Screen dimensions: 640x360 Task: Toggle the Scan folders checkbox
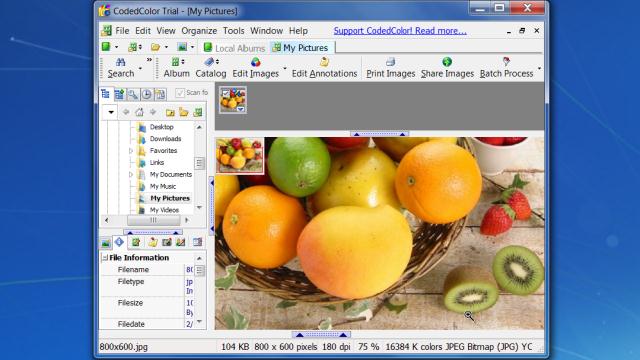pos(180,93)
